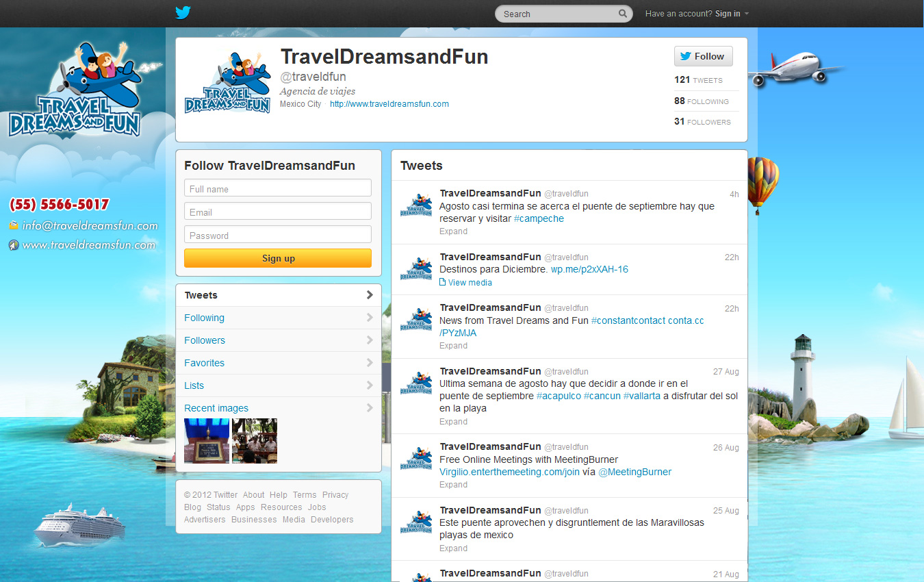Open the Privacy footer link
Image resolution: width=924 pixels, height=582 pixels.
tap(335, 495)
